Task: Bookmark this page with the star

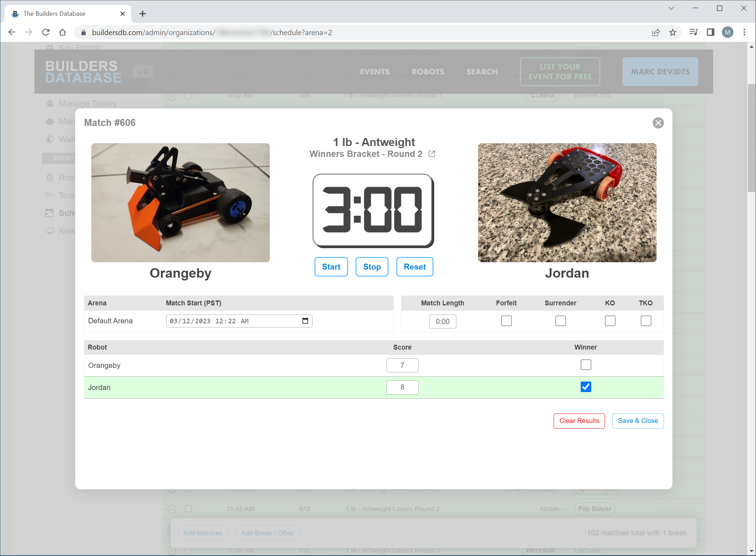Action: (672, 33)
